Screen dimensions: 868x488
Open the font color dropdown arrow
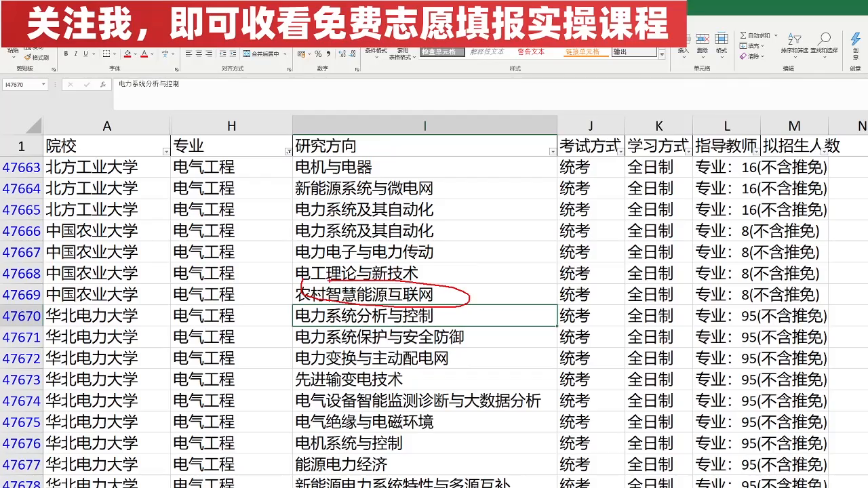pyautogui.click(x=152, y=54)
